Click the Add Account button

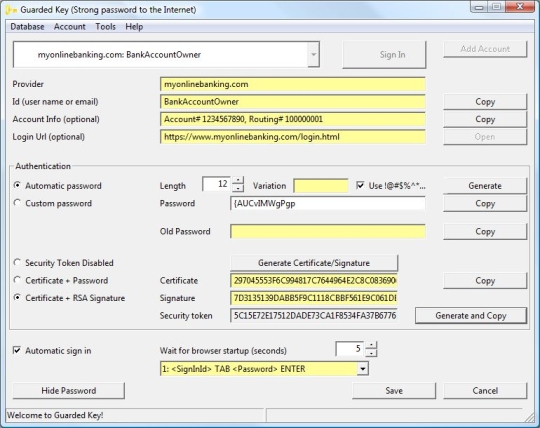pos(485,49)
